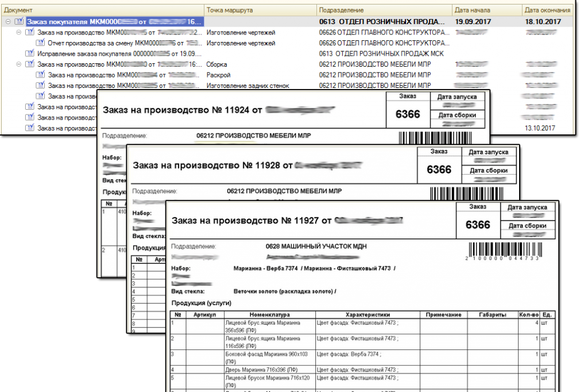
Task: Click Боковой фасад Марианна 960x103 cell
Action: (x=270, y=358)
